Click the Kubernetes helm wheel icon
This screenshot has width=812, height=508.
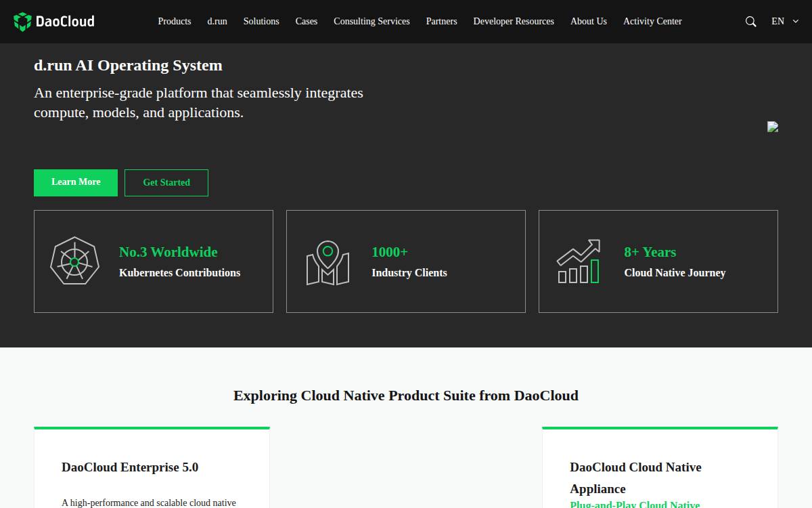click(x=74, y=261)
